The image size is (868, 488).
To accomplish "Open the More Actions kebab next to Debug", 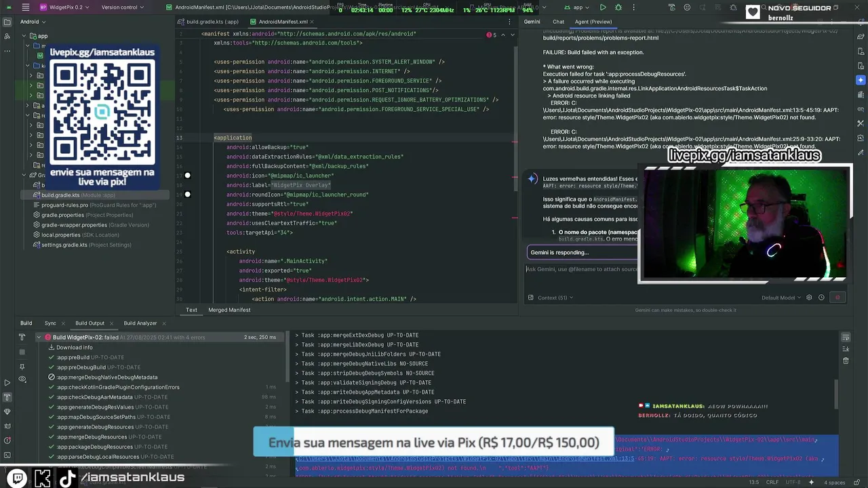I will point(634,7).
